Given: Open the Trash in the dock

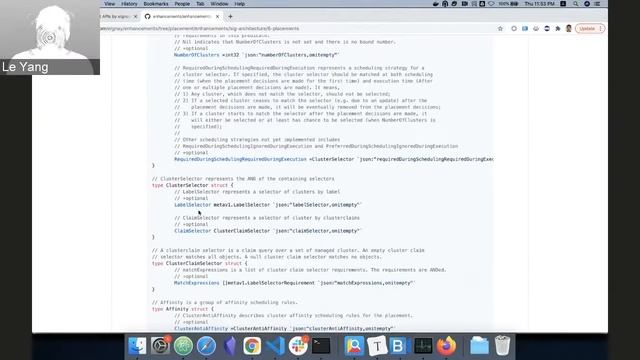Looking at the screenshot, I should point(502,346).
